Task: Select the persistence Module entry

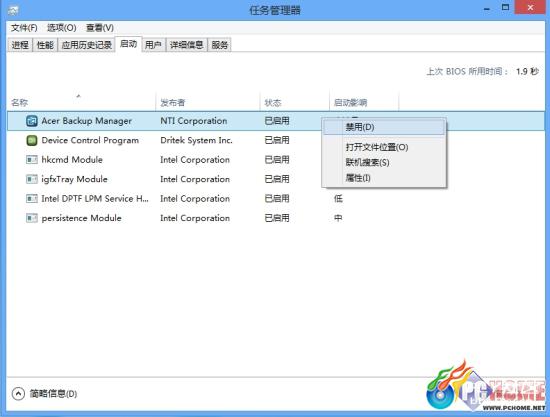Action: [x=81, y=218]
